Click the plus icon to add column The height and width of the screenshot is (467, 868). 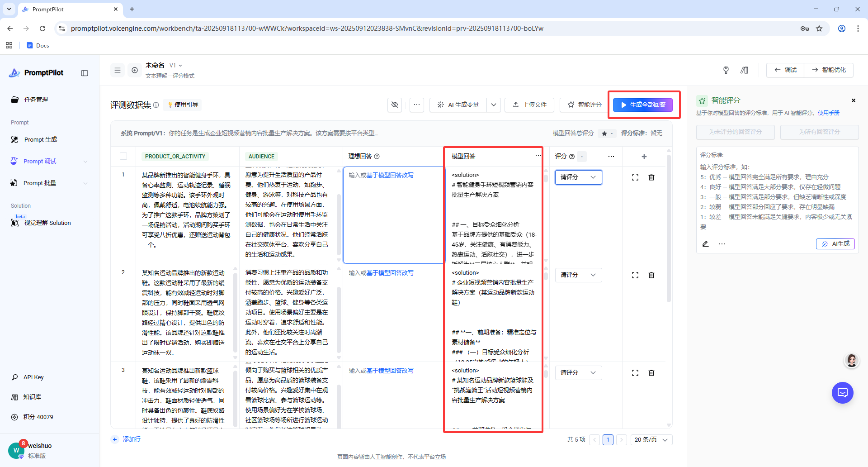tap(644, 157)
